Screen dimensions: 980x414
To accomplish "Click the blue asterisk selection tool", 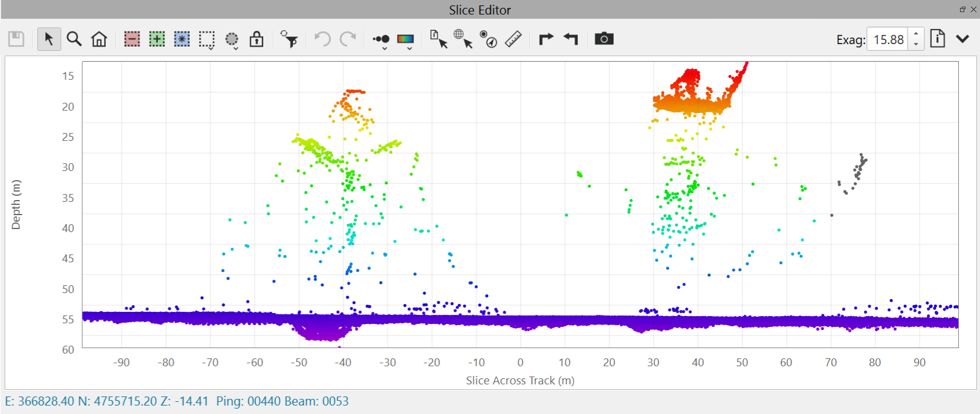I will 182,39.
